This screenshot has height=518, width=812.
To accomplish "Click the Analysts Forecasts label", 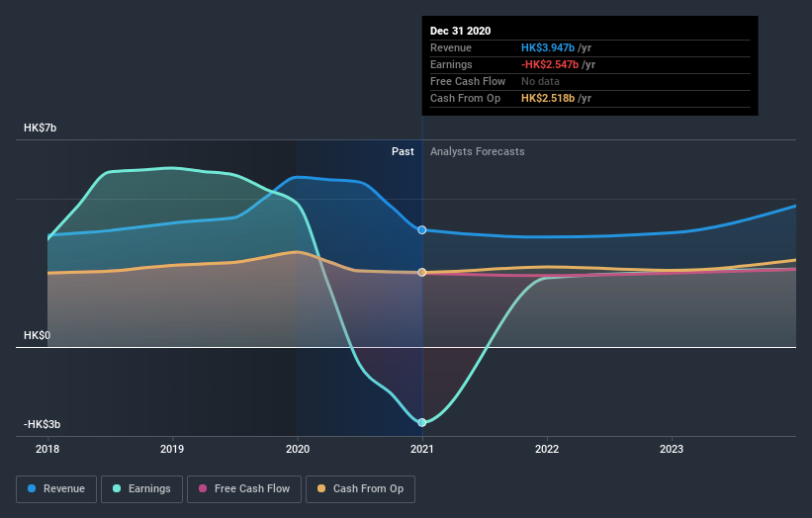I will pyautogui.click(x=478, y=151).
